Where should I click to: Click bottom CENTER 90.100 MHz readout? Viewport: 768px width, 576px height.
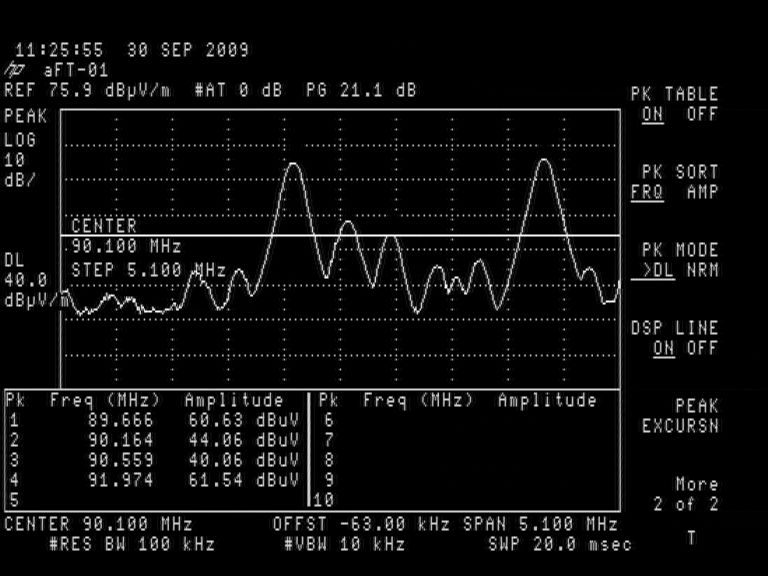pyautogui.click(x=98, y=524)
